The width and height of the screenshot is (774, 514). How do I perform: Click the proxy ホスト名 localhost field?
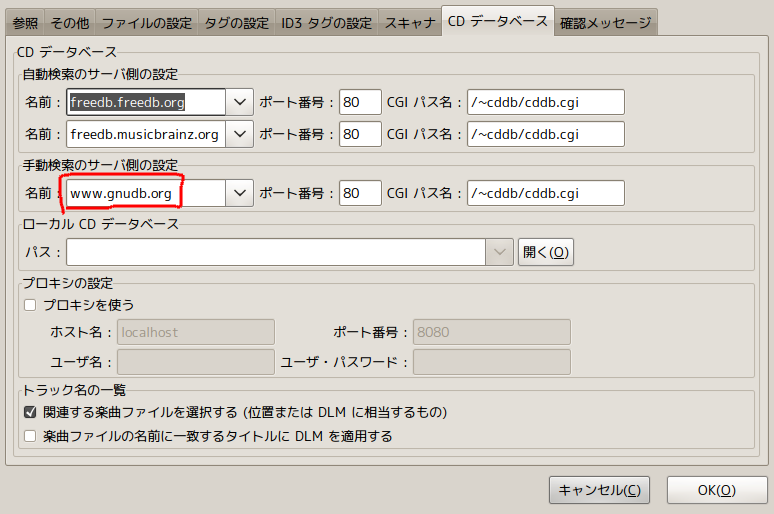pos(196,332)
